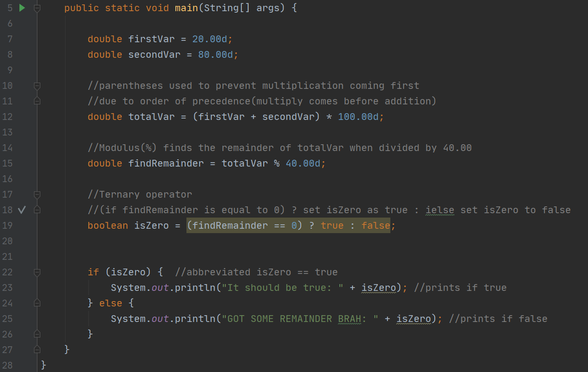Click the totalVar declaration on line 12
This screenshot has width=588, height=372.
coord(151,117)
